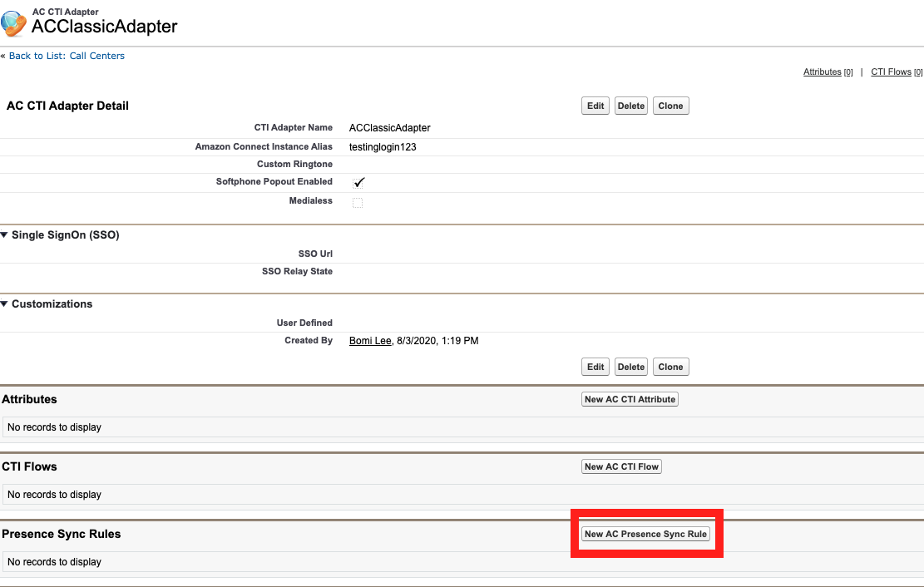The height and width of the screenshot is (587, 924).
Task: Click the top Delete button
Action: point(631,106)
